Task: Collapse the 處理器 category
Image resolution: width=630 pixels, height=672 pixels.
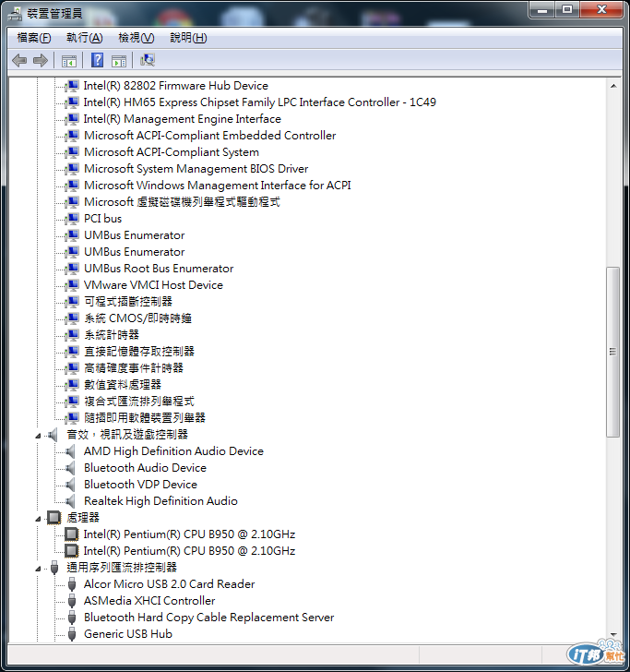Action: point(38,519)
